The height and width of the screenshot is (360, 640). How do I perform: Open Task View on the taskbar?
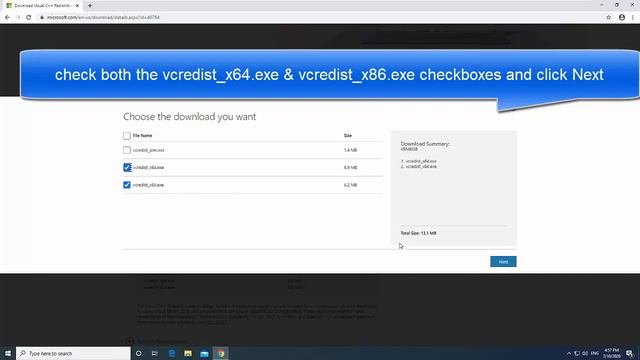(155, 353)
